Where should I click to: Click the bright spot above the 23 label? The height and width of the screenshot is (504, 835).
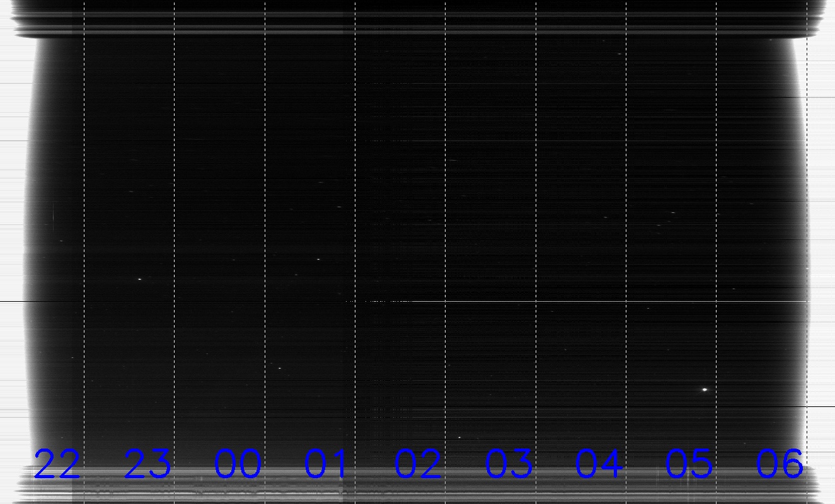[x=139, y=279]
